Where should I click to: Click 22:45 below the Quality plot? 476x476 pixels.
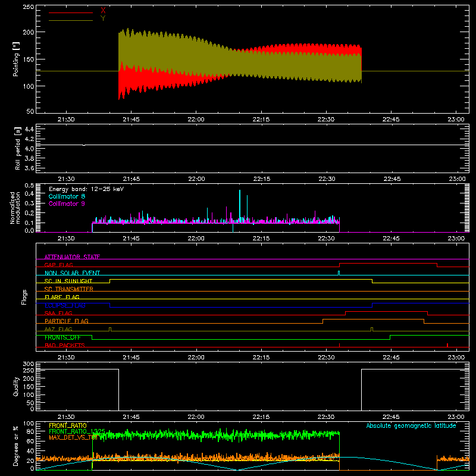pyautogui.click(x=391, y=417)
